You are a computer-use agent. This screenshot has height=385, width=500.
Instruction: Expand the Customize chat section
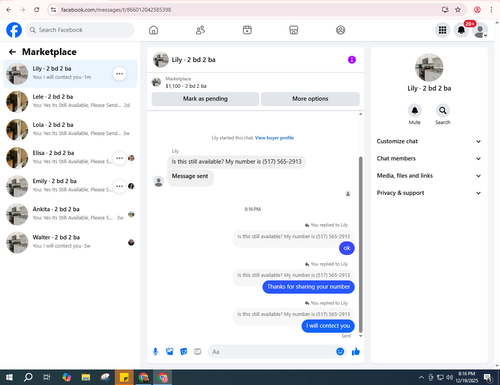(429, 141)
